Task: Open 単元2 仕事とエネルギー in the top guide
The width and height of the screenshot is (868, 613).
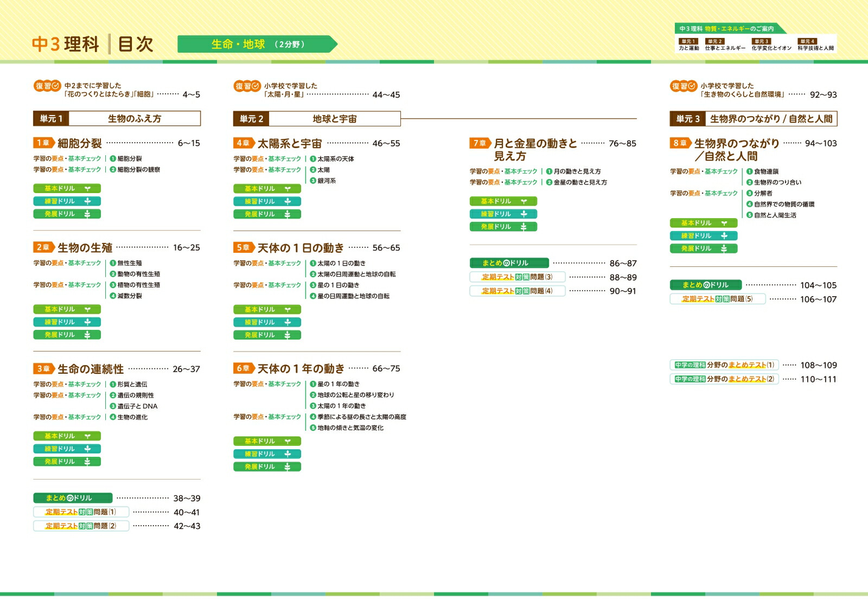Action: pyautogui.click(x=725, y=44)
